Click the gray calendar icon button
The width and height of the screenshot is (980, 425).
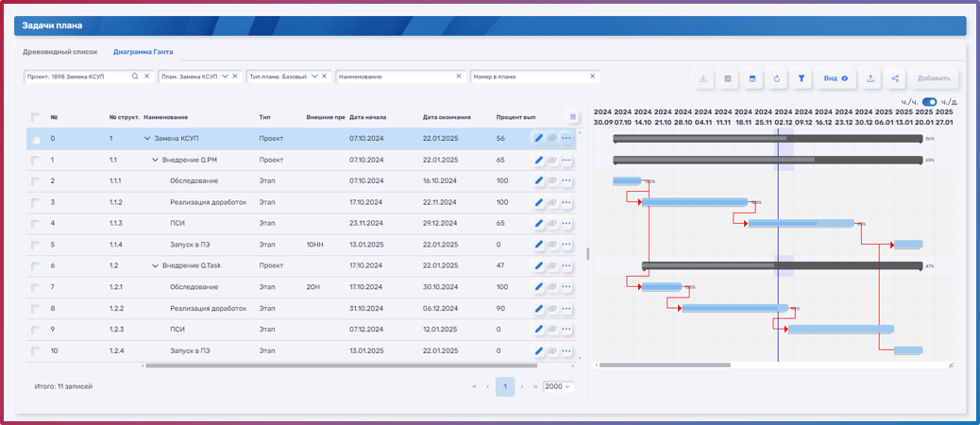point(728,78)
